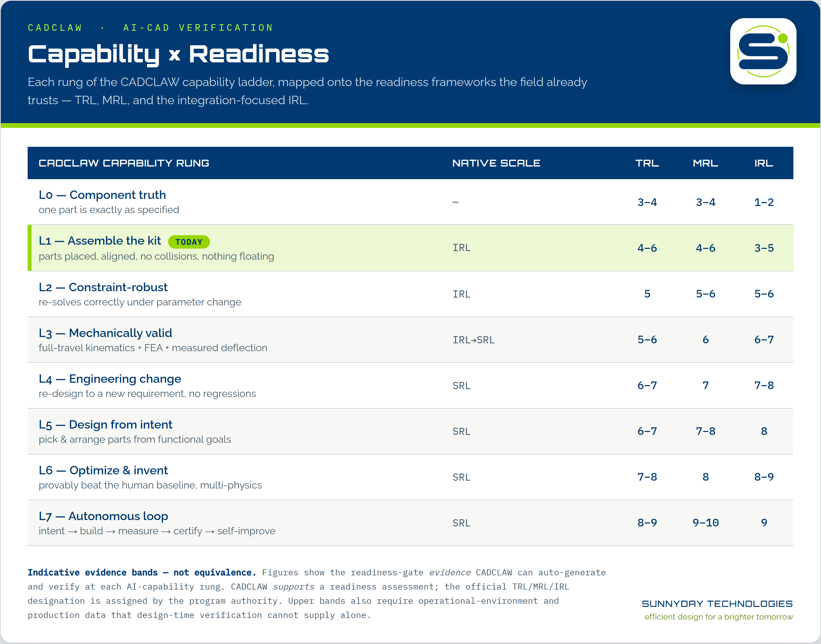Click the L1 native scale IRL cell
Viewport: 821px width, 644px height.
click(462, 248)
